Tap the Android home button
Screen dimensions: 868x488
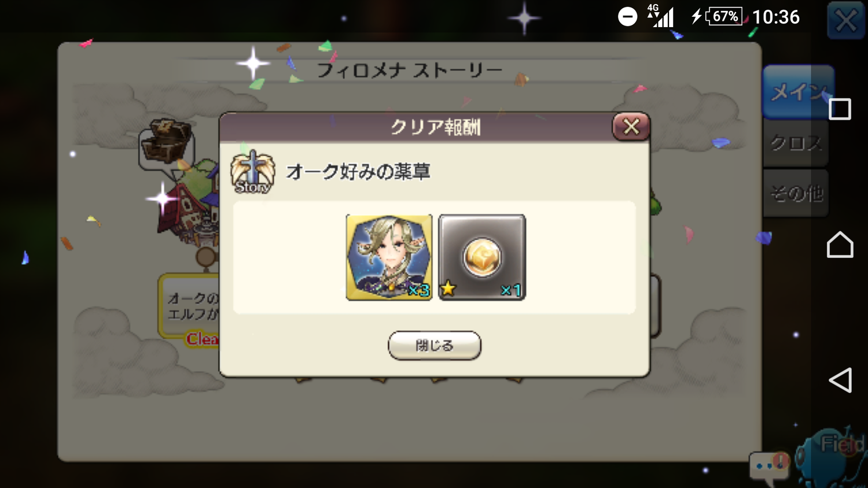840,245
